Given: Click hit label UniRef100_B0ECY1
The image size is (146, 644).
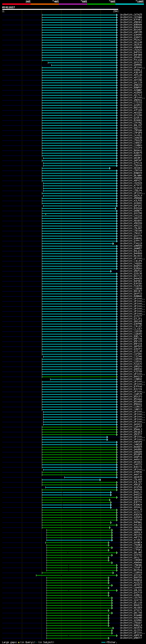Looking at the screenshot, I should tap(131, 467).
